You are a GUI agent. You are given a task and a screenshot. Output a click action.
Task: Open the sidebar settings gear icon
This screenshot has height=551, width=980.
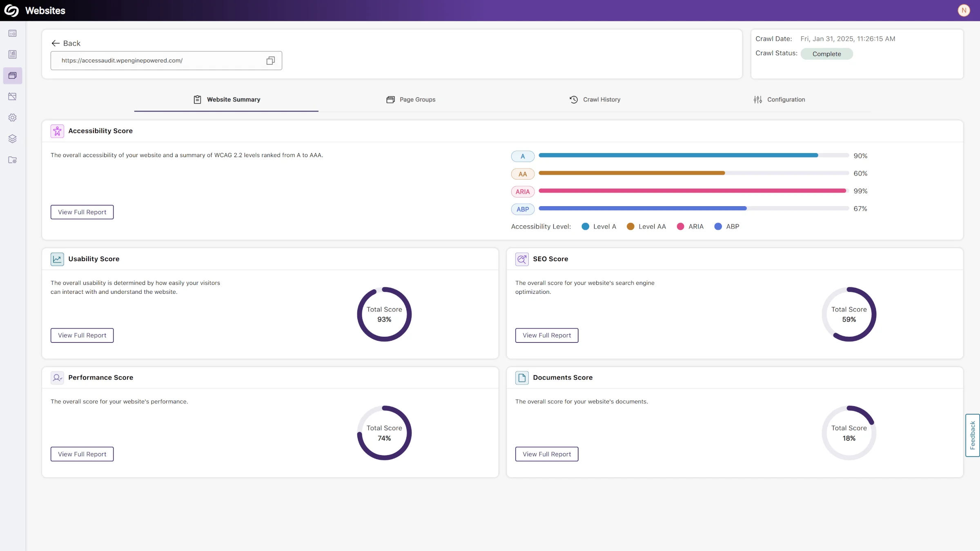13,118
